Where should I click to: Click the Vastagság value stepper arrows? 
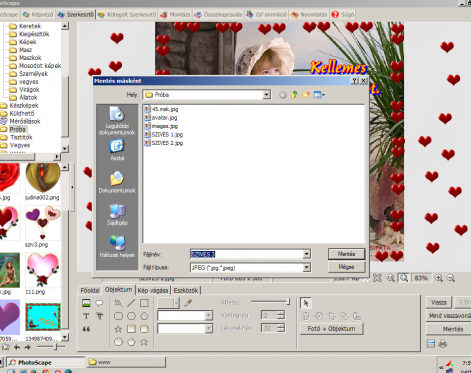[281, 315]
